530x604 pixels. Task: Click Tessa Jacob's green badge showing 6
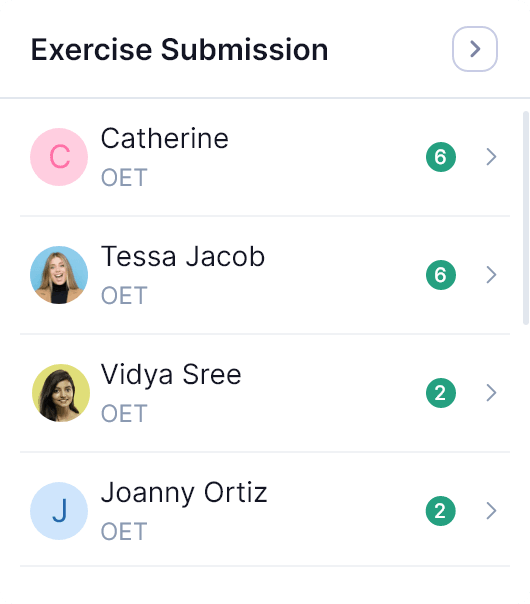pyautogui.click(x=441, y=275)
